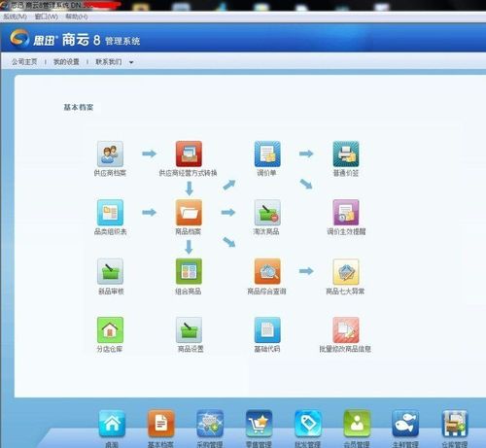The image size is (486, 448).
Task: Click the 公司主页 link
Action: click(24, 61)
